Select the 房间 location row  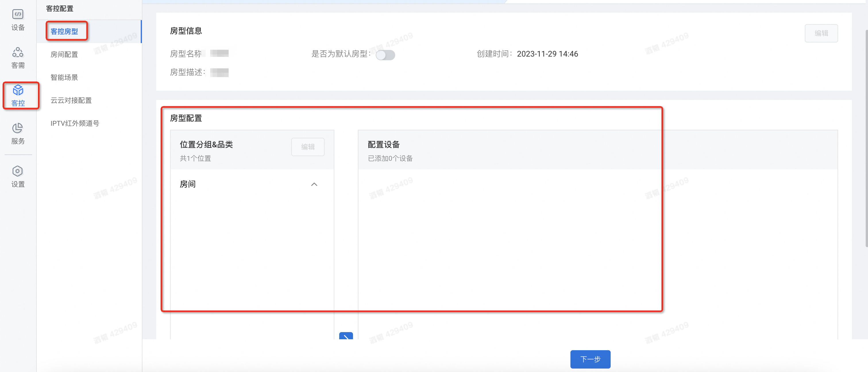click(x=188, y=184)
